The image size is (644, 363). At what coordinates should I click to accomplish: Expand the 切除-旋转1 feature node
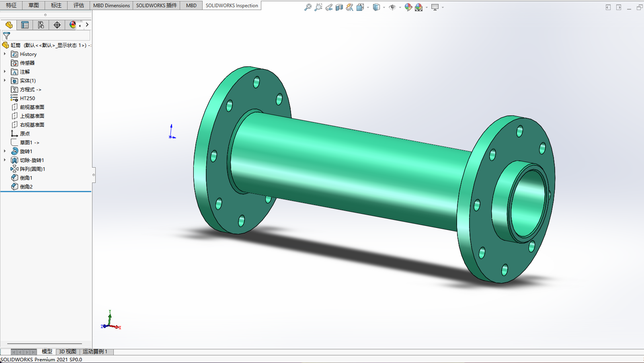point(5,160)
